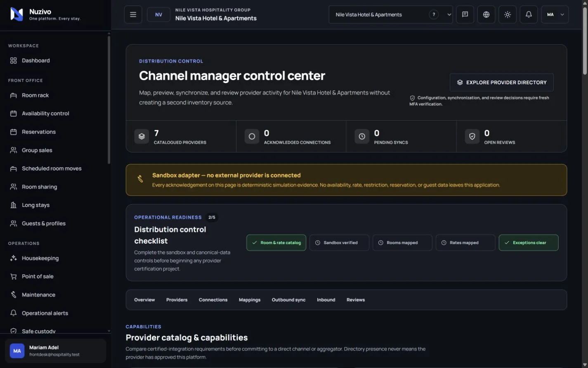Switch to the Connections tab
588x368 pixels.
pos(213,300)
